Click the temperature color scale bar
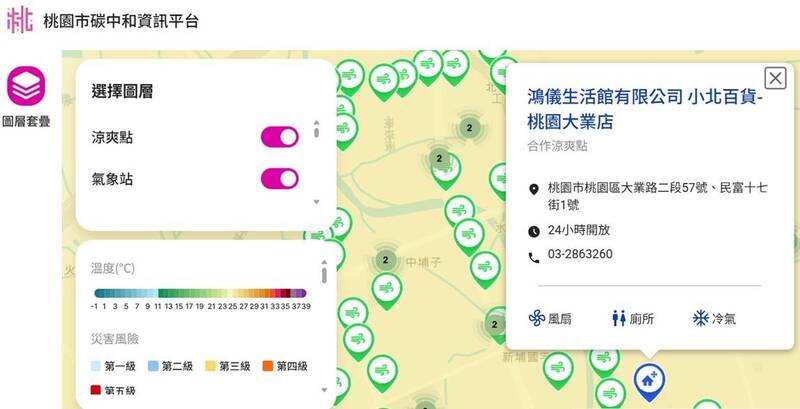 [201, 293]
